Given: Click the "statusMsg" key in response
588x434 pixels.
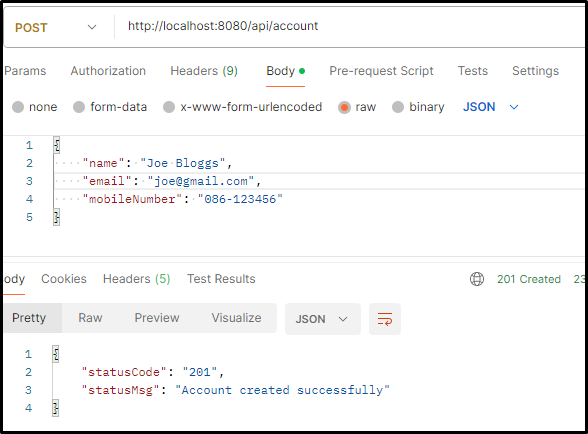Looking at the screenshot, I should (x=120, y=390).
